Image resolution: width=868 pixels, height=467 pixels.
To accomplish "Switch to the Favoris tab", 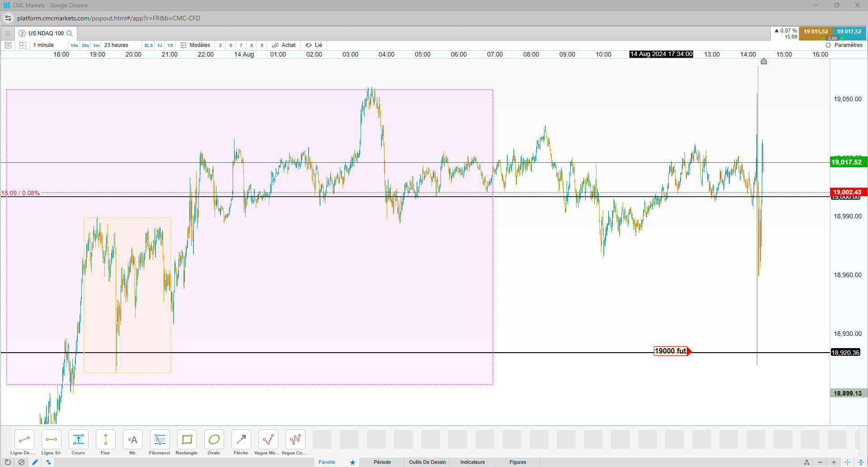I will [327, 462].
